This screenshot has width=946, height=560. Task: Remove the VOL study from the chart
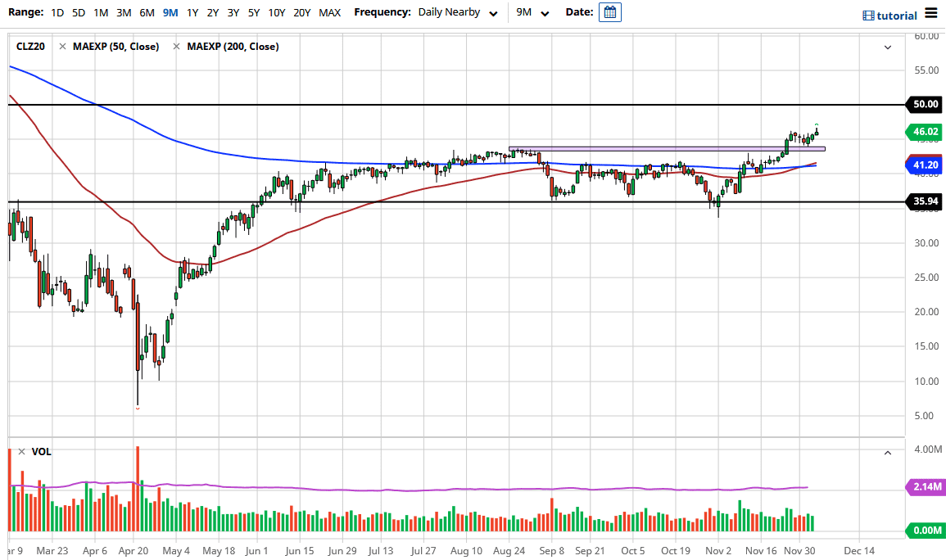point(20,451)
